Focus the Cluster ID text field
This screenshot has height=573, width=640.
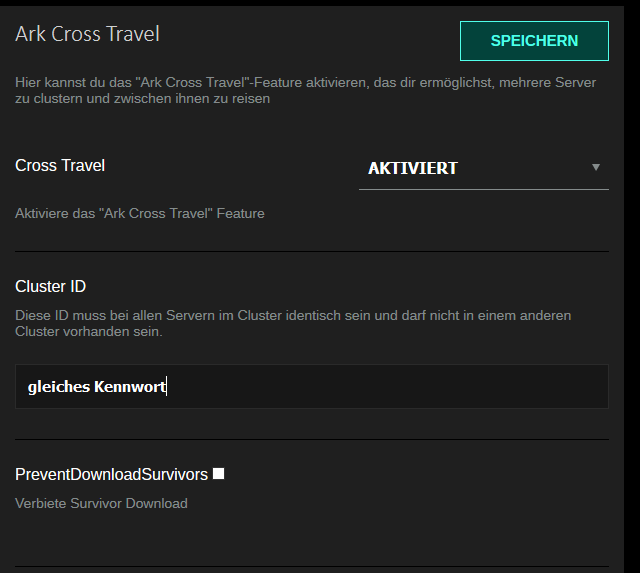(312, 386)
